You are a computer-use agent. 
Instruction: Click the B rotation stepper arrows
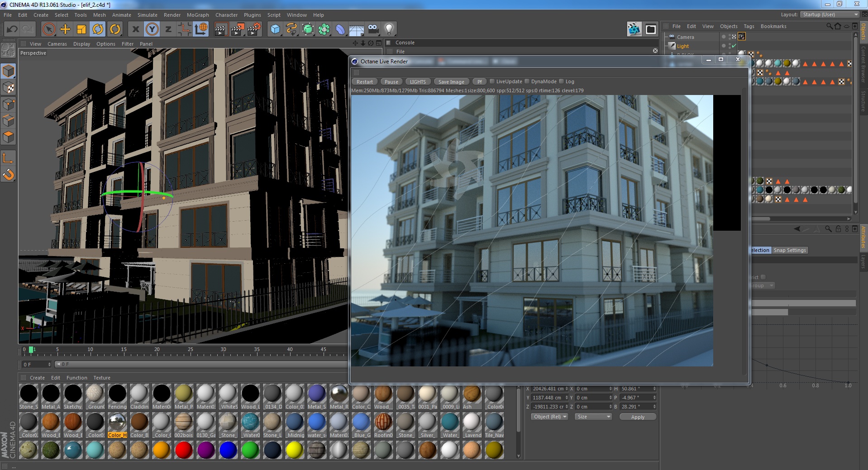click(654, 407)
